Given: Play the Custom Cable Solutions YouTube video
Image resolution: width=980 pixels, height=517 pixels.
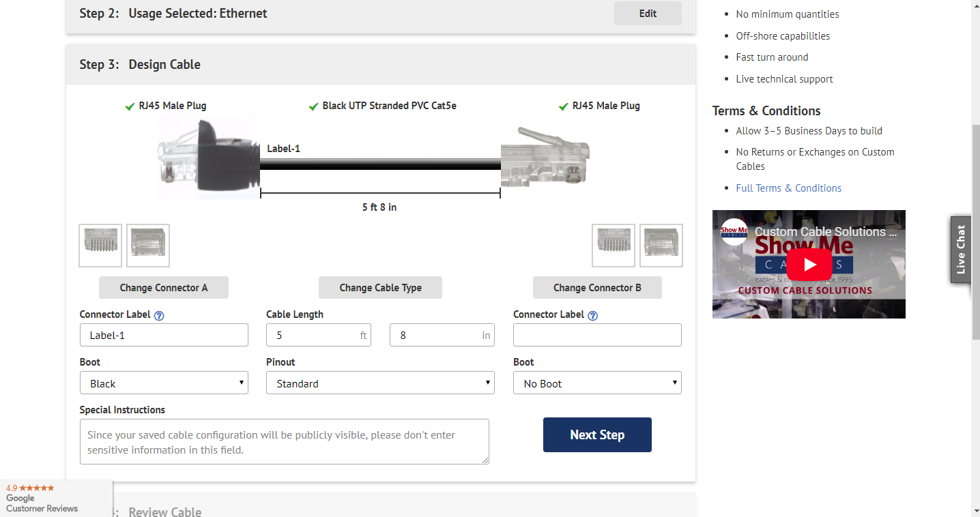Looking at the screenshot, I should [x=809, y=265].
